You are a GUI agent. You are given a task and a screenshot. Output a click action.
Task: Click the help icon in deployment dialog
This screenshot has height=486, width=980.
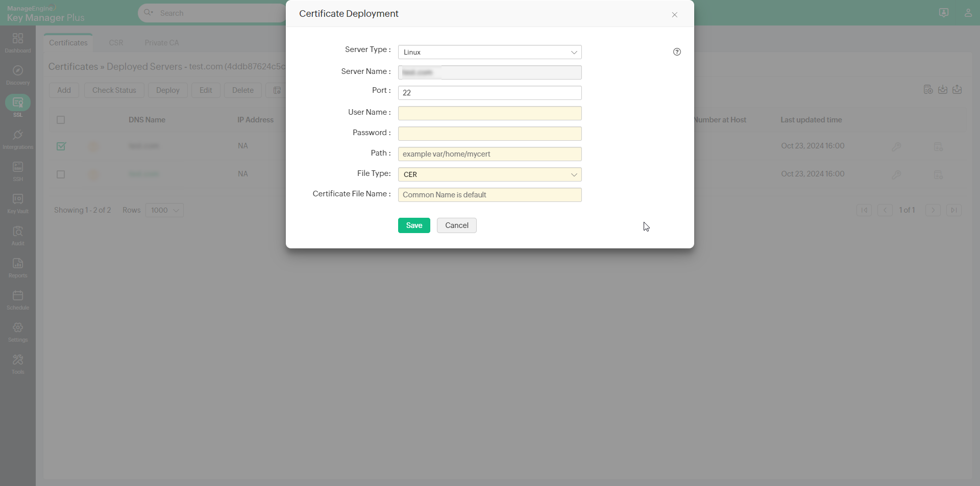click(677, 52)
